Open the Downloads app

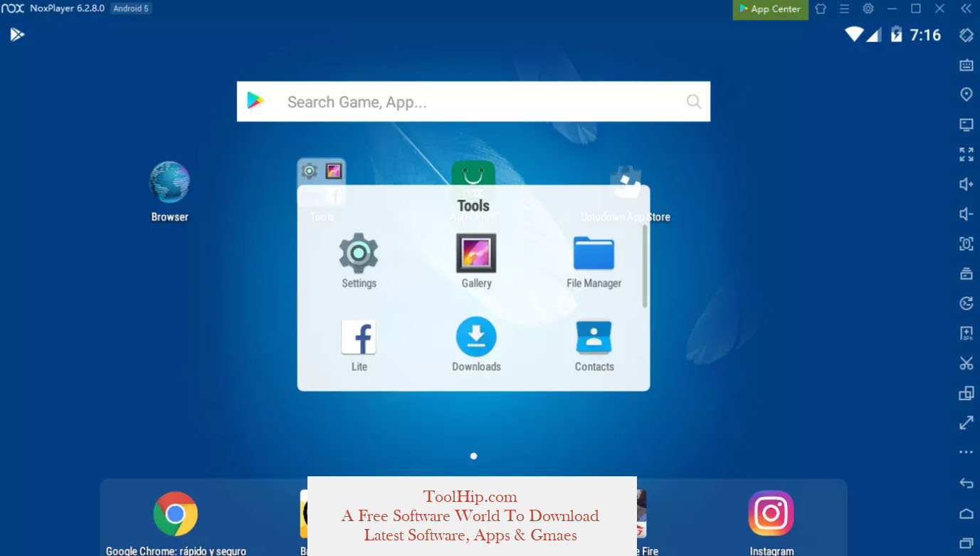(476, 337)
